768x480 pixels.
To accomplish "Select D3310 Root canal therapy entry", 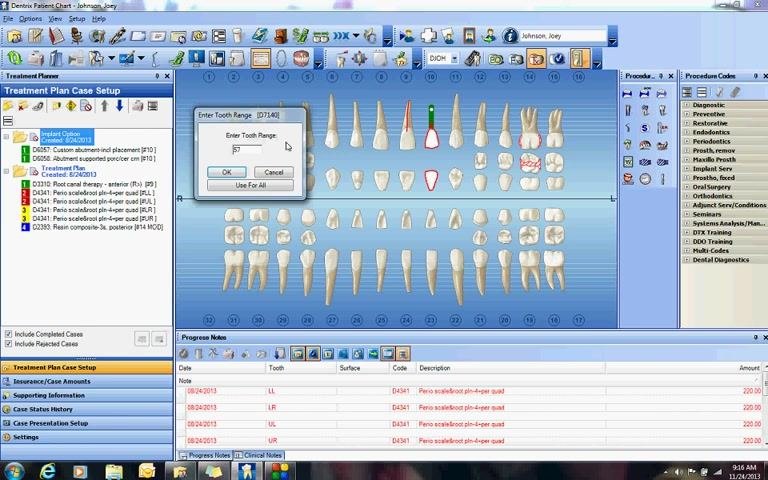I will (x=94, y=184).
